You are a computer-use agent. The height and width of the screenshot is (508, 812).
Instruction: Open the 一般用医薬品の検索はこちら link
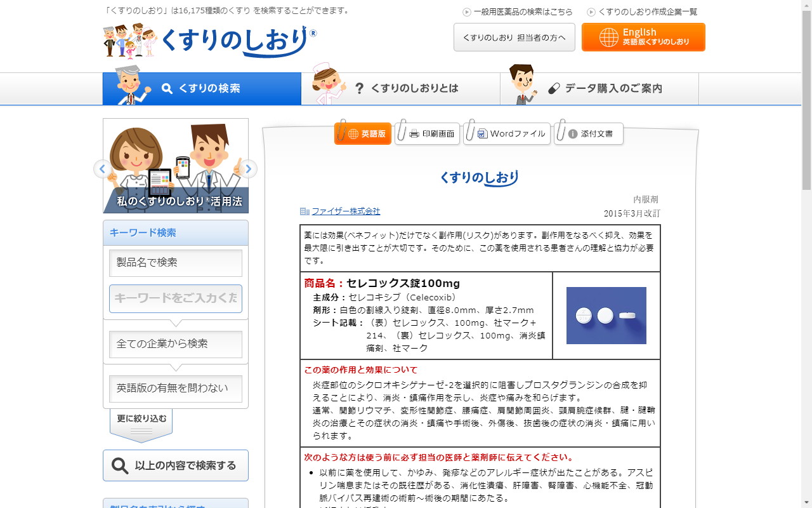tap(523, 11)
